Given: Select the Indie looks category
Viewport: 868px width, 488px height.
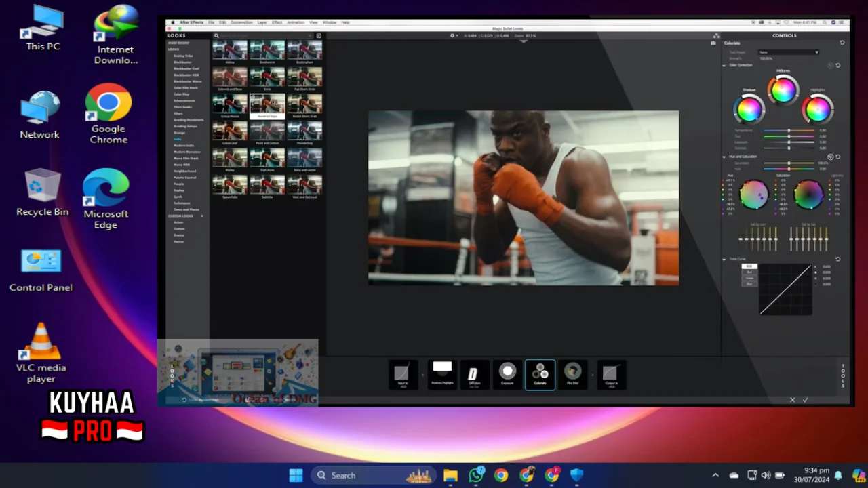Looking at the screenshot, I should (178, 139).
